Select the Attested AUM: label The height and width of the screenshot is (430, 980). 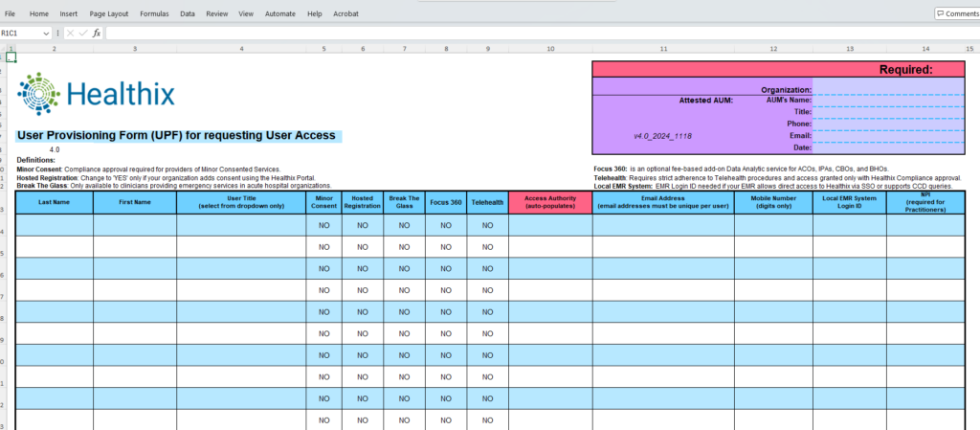click(x=705, y=100)
